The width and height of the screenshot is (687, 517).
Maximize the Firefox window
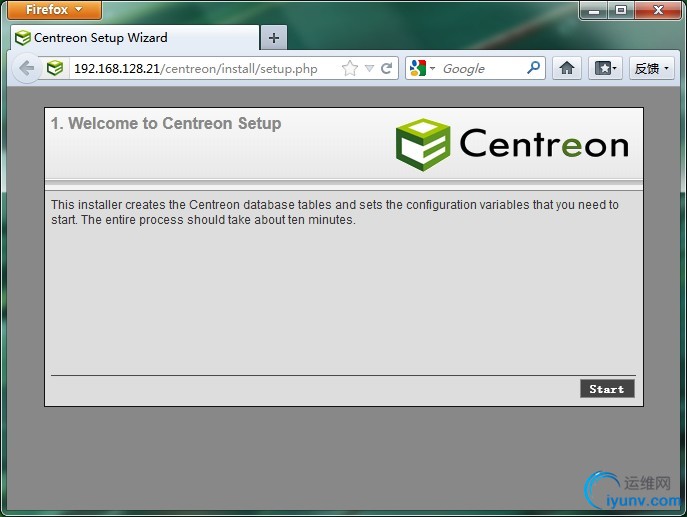pos(621,10)
